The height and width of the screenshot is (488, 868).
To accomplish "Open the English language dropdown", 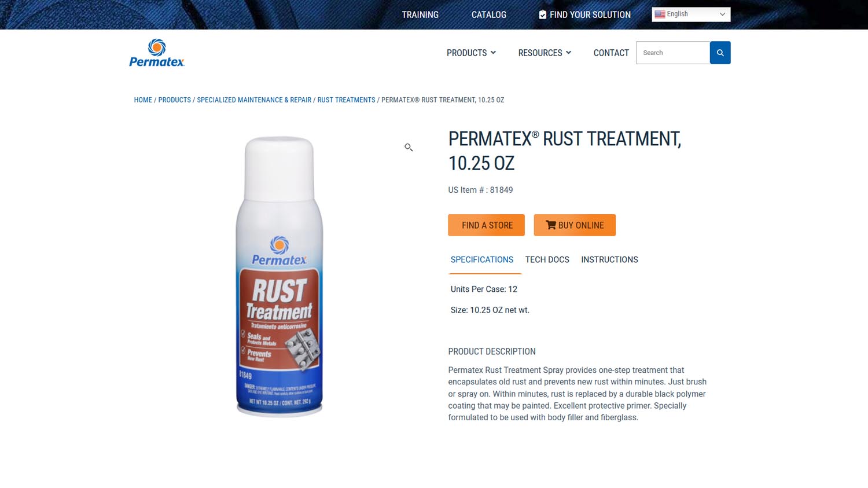I will [691, 14].
